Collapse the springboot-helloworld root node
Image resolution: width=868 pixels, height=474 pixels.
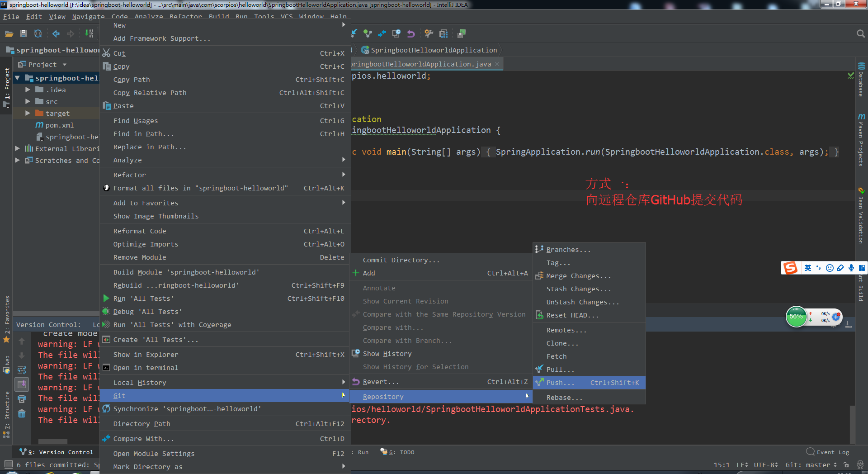pos(17,78)
